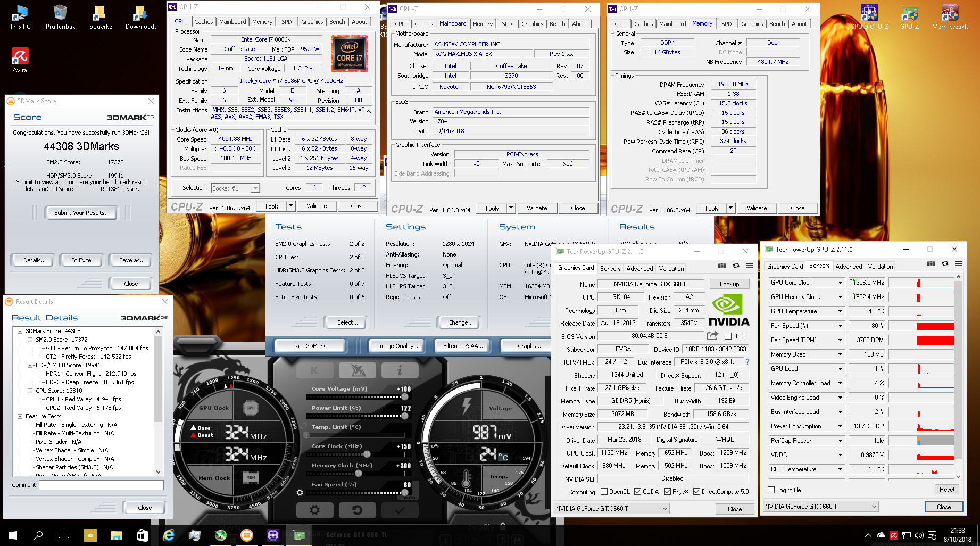980x546 pixels.
Task: Click the Run 3DMark button
Action: (310, 346)
